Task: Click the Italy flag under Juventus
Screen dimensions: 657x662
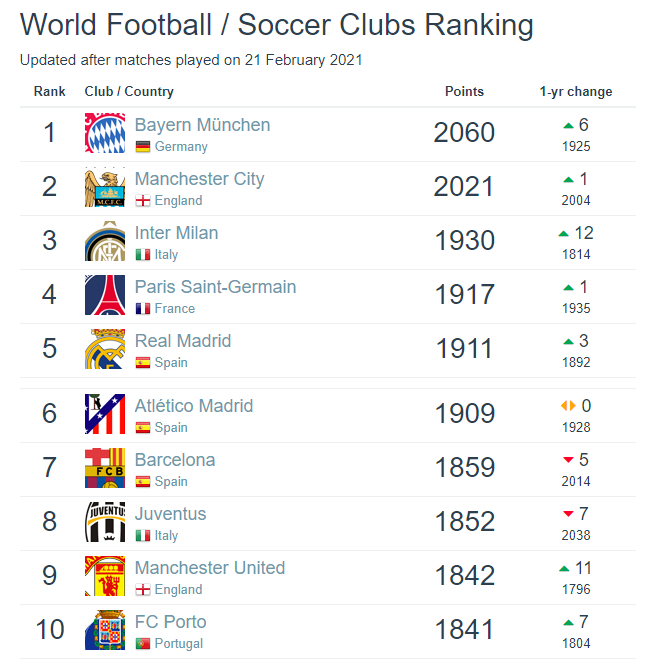Action: [143, 536]
